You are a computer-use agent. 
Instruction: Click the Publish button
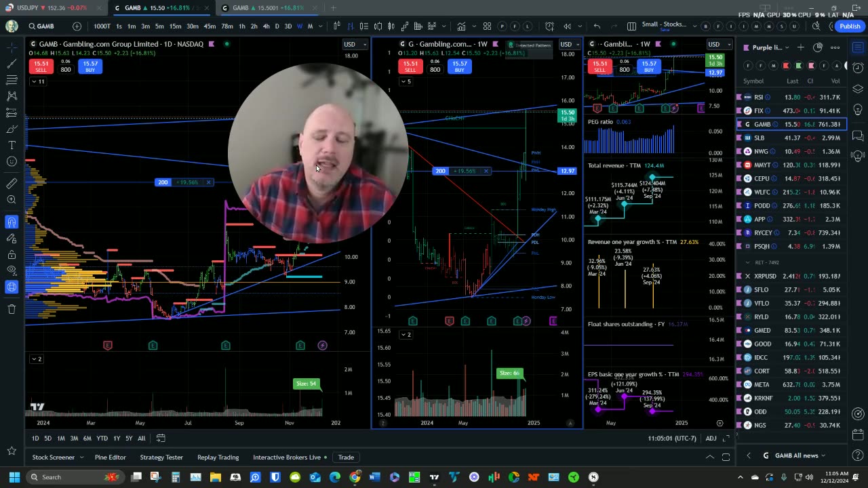pos(850,26)
